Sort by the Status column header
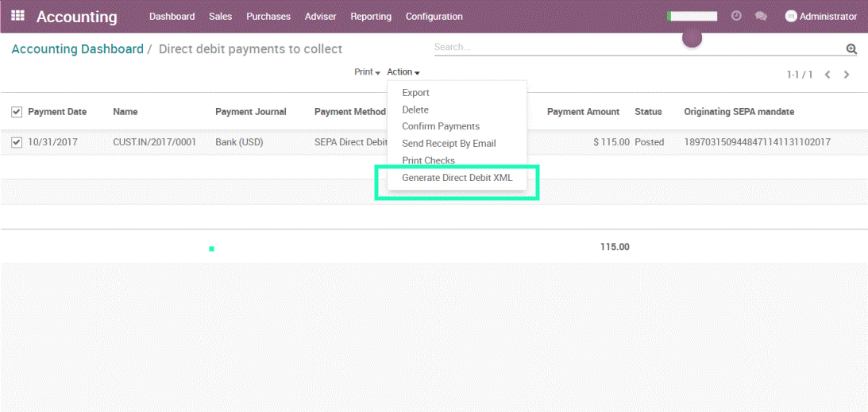This screenshot has width=868, height=412. click(x=648, y=112)
